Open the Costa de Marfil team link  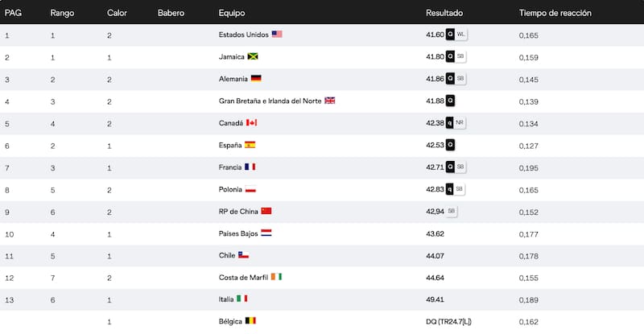(243, 278)
